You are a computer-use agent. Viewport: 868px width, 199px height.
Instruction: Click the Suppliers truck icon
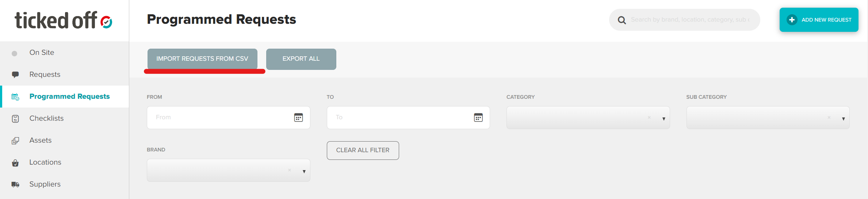pos(15,184)
